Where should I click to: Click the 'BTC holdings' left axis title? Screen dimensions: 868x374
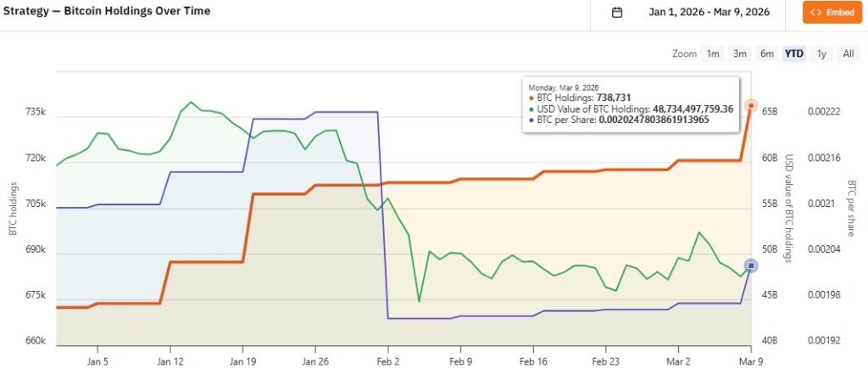(x=12, y=208)
